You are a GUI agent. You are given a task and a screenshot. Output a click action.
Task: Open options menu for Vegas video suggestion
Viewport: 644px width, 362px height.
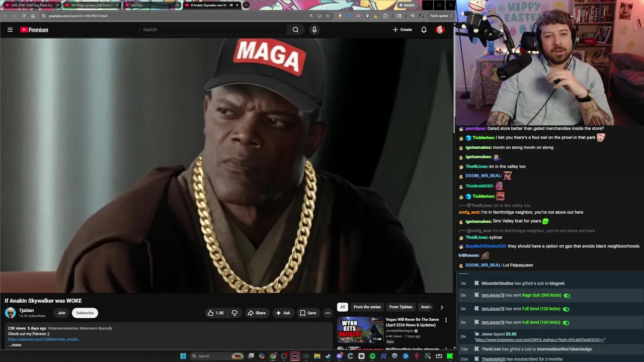click(x=446, y=320)
